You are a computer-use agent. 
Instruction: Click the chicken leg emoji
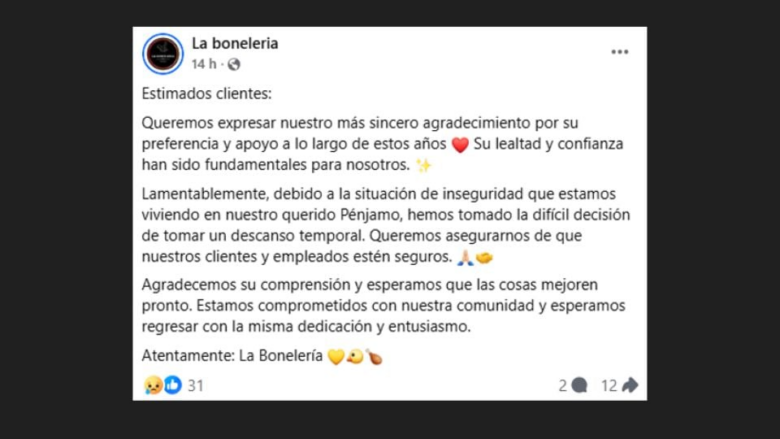pos(374,357)
